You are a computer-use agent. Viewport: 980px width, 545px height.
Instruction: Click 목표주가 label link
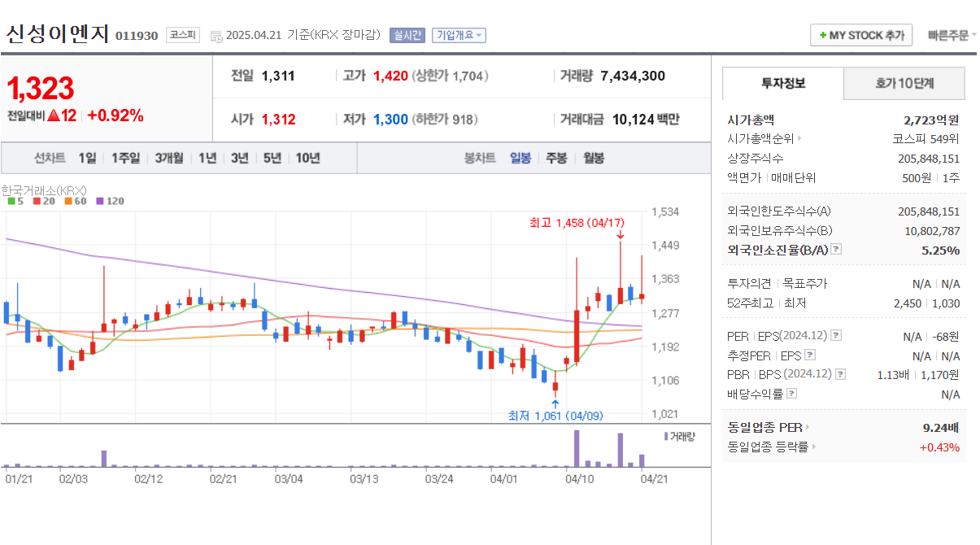click(x=804, y=284)
